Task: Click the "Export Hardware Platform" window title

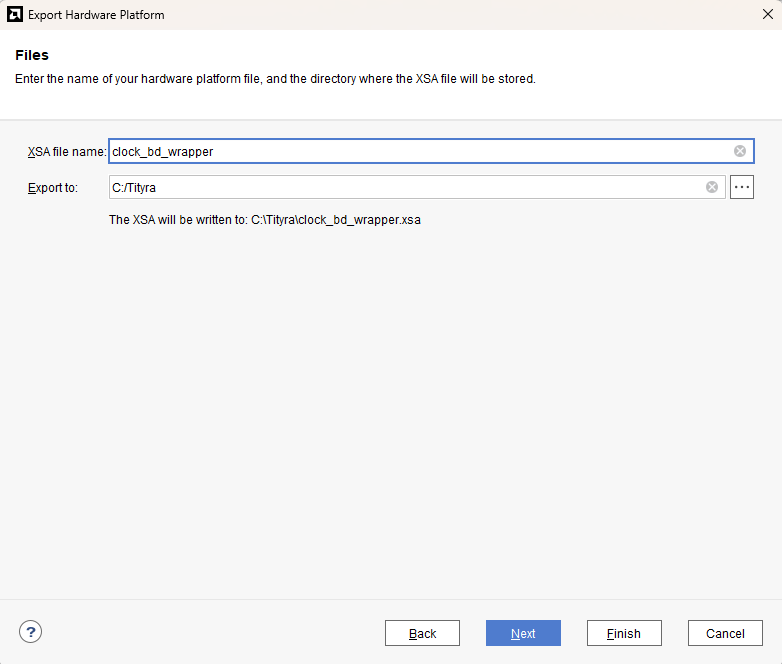Action: 96,15
